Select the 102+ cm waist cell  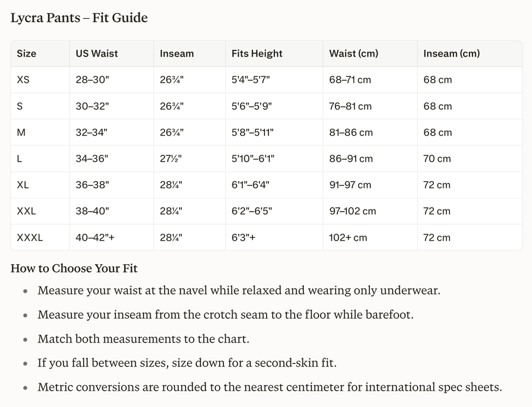(x=348, y=237)
